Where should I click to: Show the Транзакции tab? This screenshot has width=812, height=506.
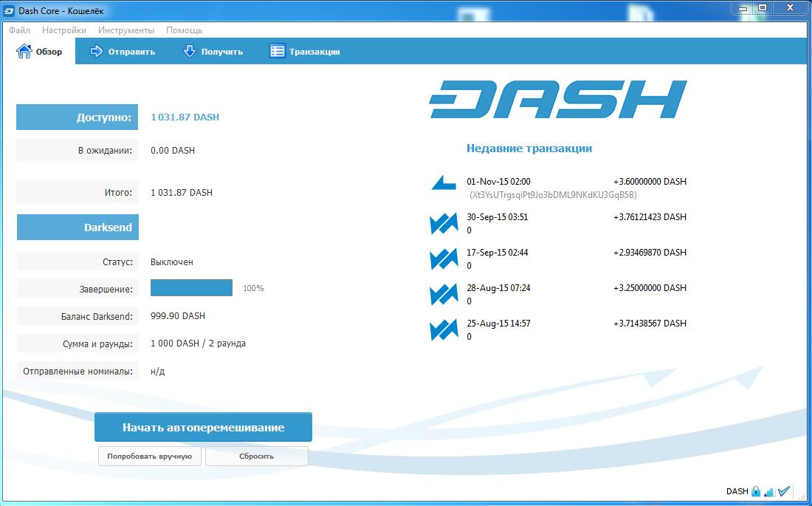coord(304,51)
